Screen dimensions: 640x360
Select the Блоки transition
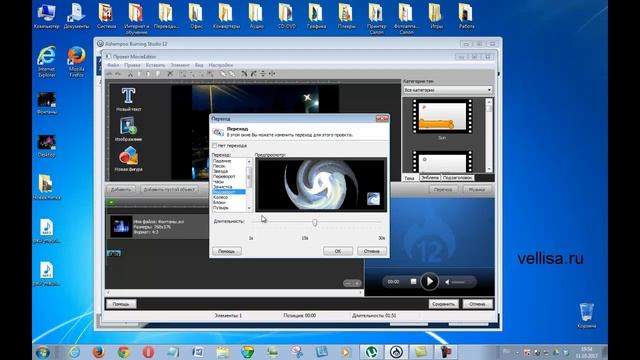(219, 202)
